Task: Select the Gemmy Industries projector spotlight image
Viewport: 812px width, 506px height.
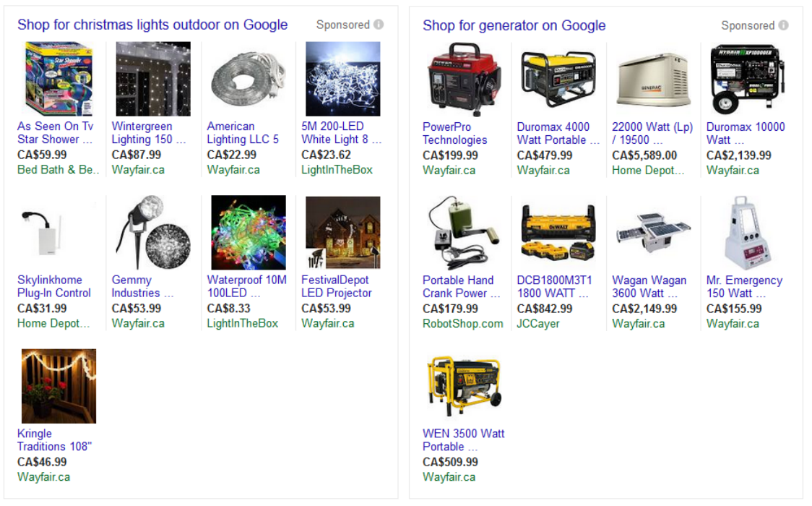Action: (153, 232)
